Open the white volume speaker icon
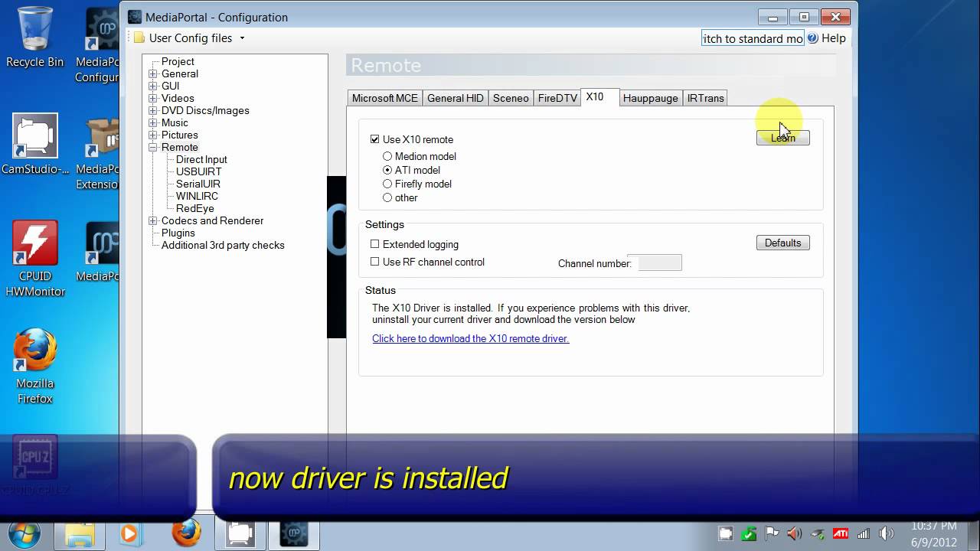Screen dimensions: 980x551 (x=887, y=534)
